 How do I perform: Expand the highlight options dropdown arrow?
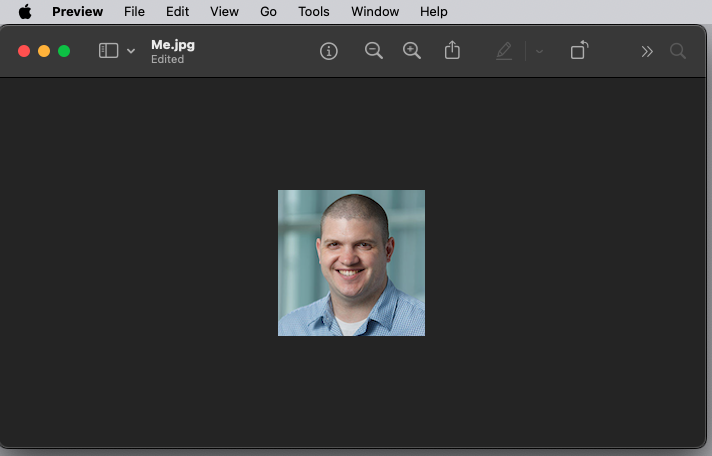click(539, 51)
